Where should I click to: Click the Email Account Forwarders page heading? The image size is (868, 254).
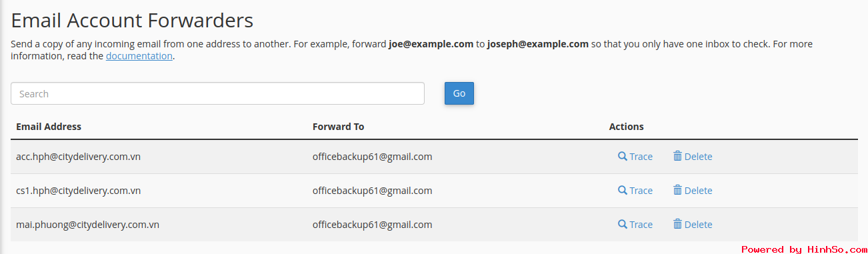point(132,20)
